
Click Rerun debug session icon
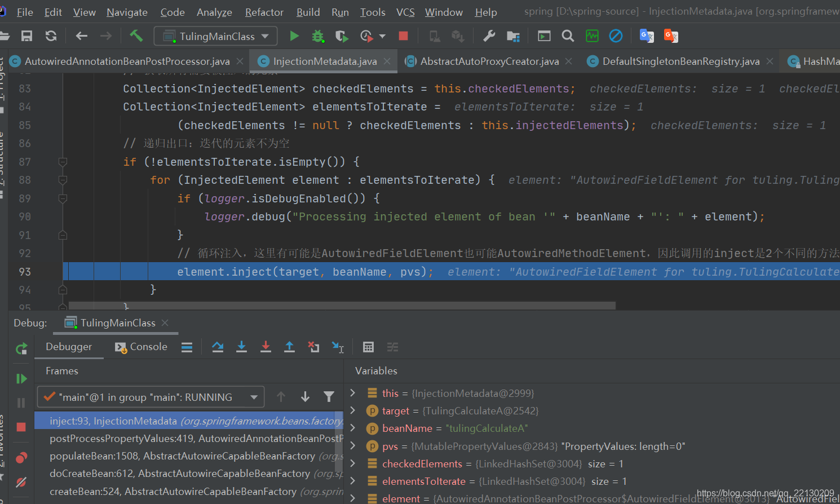click(x=21, y=349)
